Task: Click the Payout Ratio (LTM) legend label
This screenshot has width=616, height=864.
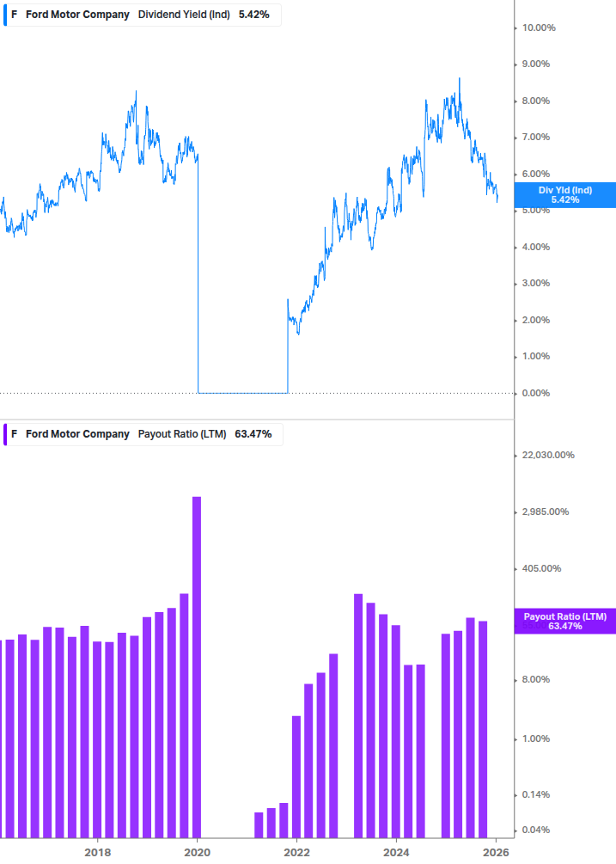Action: pos(181,434)
